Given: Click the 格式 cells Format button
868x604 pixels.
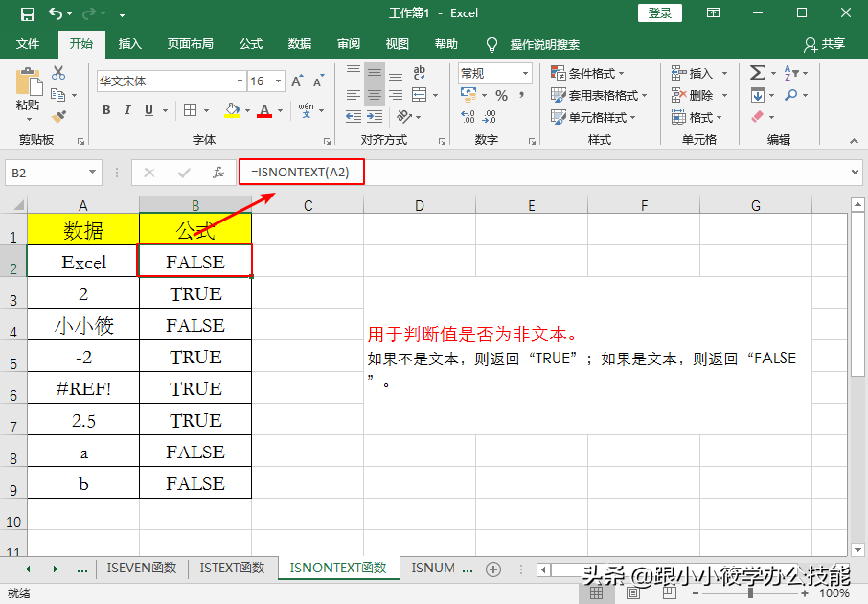Looking at the screenshot, I should 697,118.
